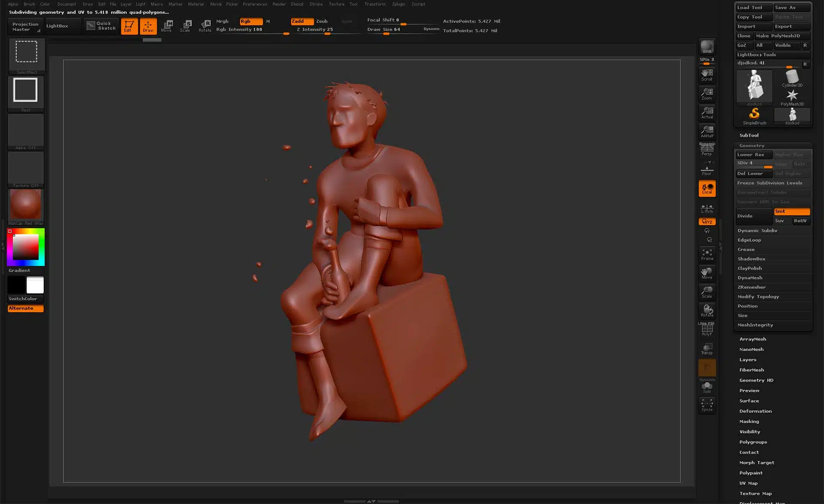
Task: Click the white secondary color swatch
Action: [x=35, y=285]
